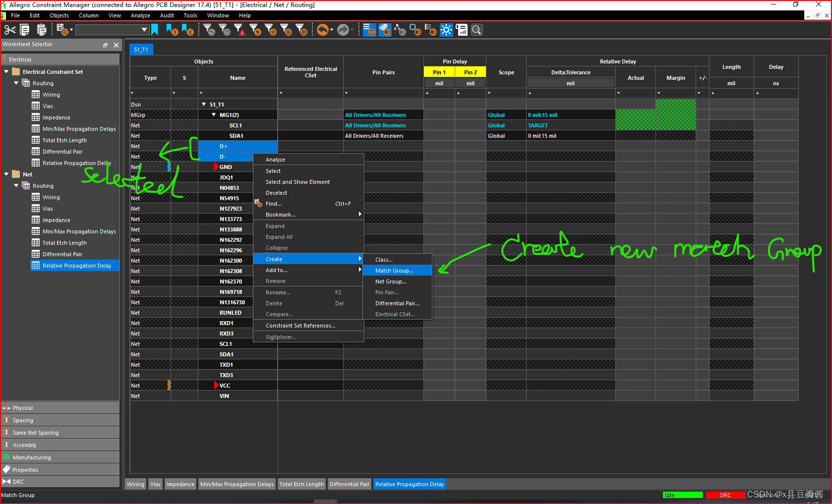
Task: Switch to the Min/Max Propagation Delays bottom tab
Action: (x=237, y=484)
